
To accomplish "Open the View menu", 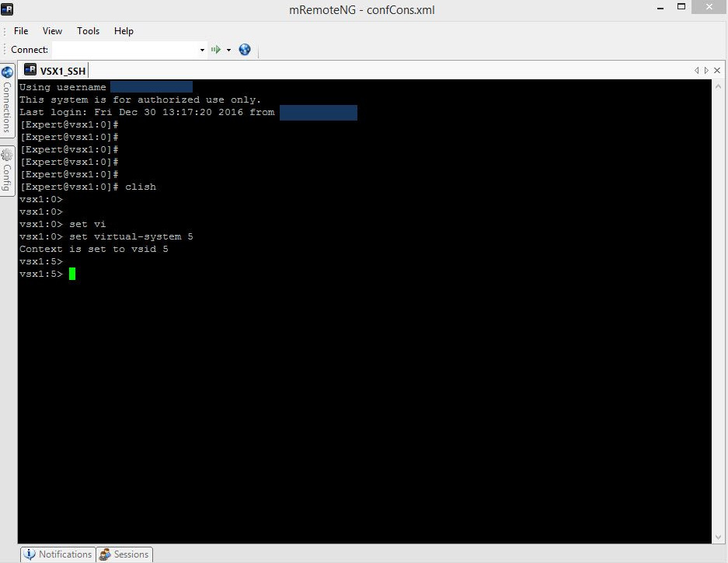I will coord(52,31).
